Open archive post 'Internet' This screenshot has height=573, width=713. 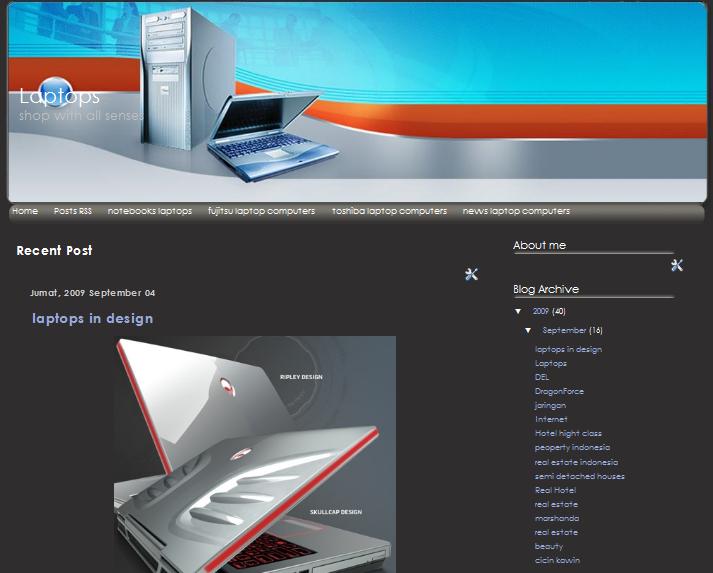551,419
